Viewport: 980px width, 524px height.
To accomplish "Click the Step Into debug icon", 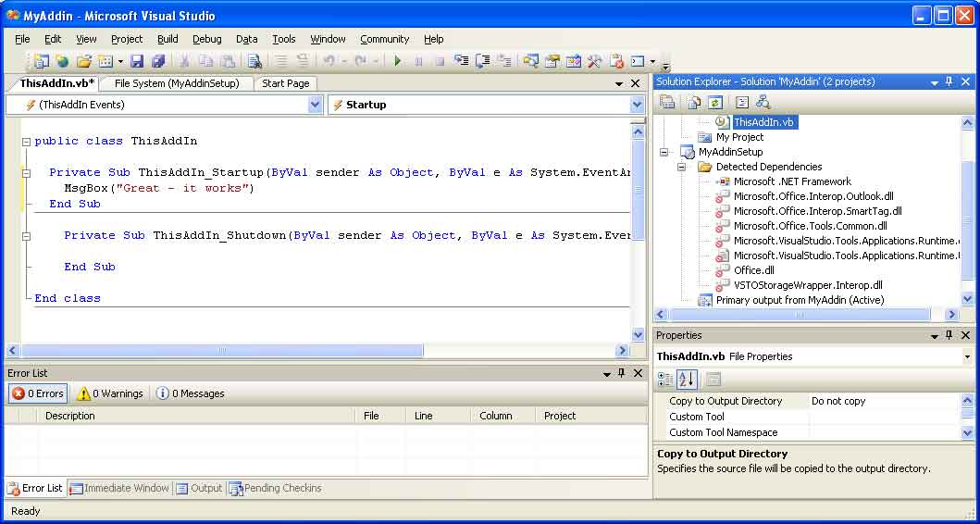I will coord(461,61).
